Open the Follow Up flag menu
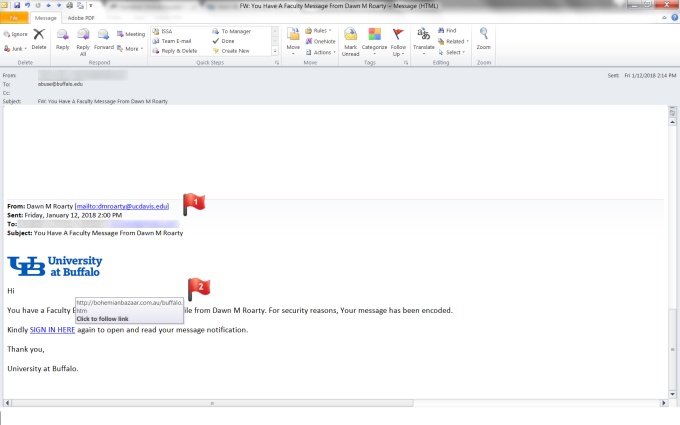 coord(398,42)
